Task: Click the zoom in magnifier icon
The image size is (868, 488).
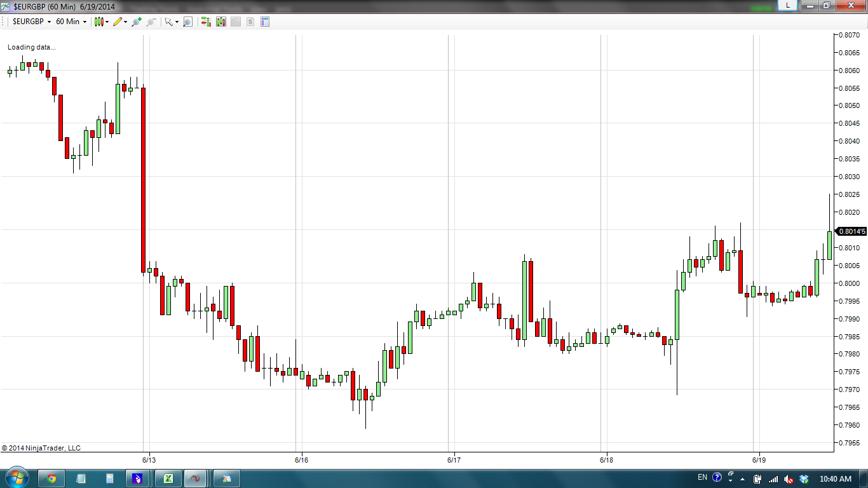Action: [x=137, y=22]
